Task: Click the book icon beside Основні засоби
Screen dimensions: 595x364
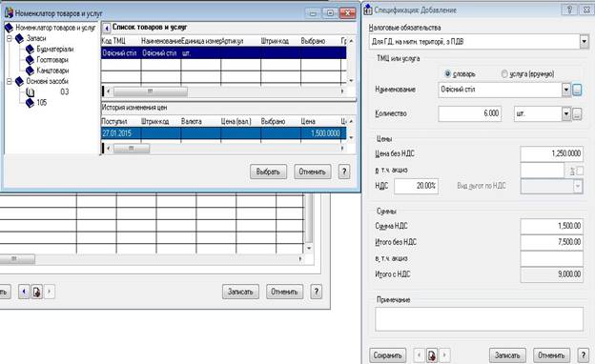Action: [x=19, y=81]
